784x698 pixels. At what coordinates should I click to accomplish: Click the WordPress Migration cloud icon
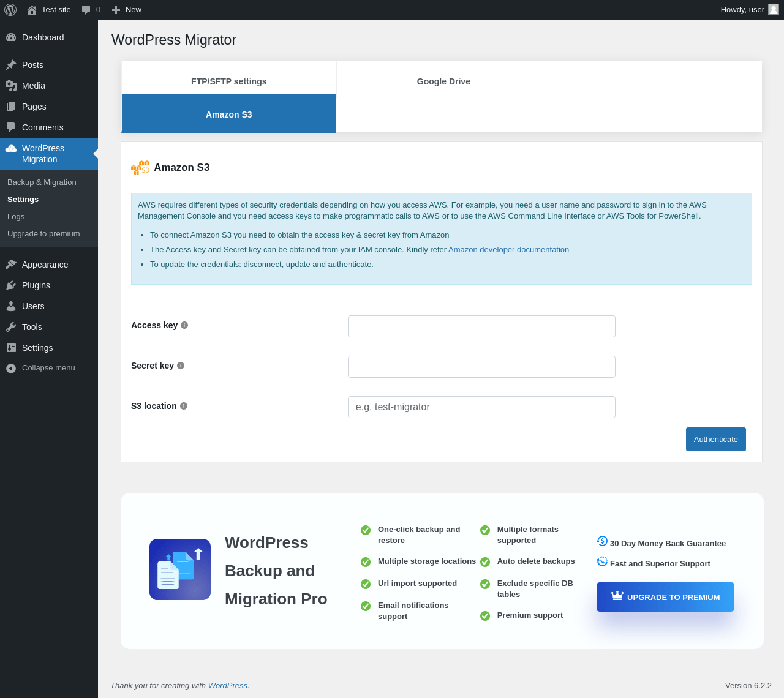tap(11, 148)
